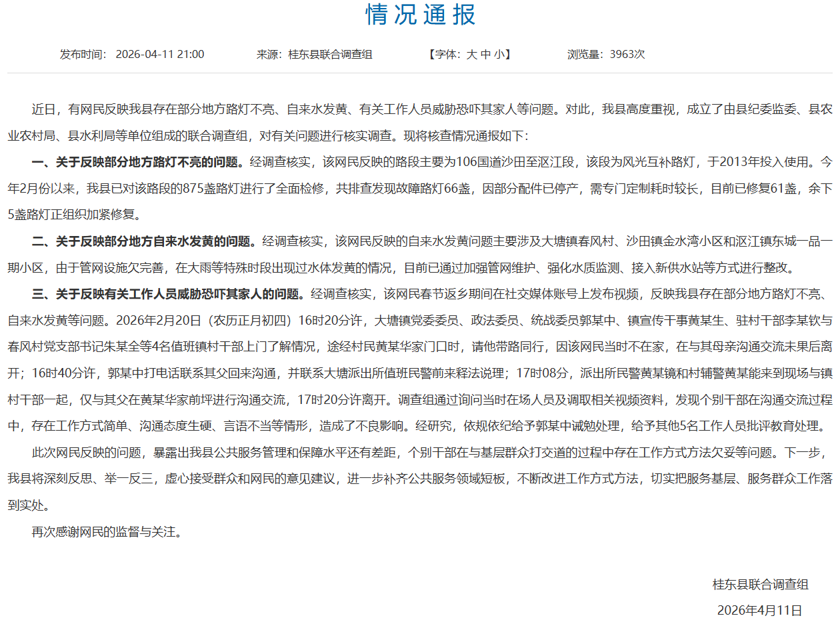
Task: Click heading 二、关于反映部分地方自来水发黄的问题
Action: point(145,241)
